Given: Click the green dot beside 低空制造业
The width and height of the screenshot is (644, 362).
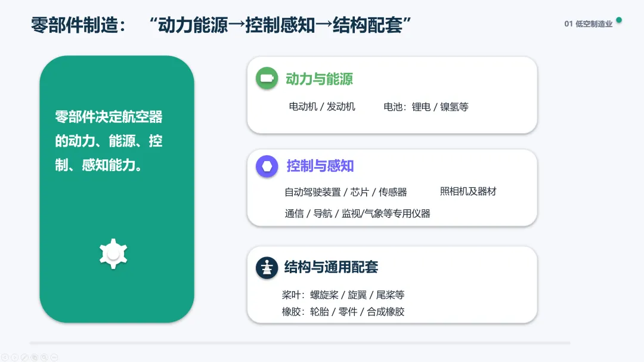Looking at the screenshot, I should [x=619, y=20].
